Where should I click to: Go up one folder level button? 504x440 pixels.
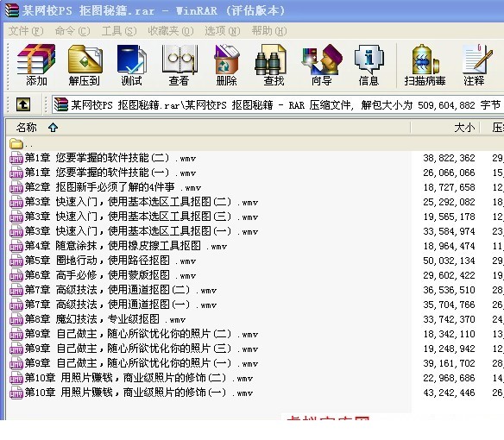coord(23,104)
